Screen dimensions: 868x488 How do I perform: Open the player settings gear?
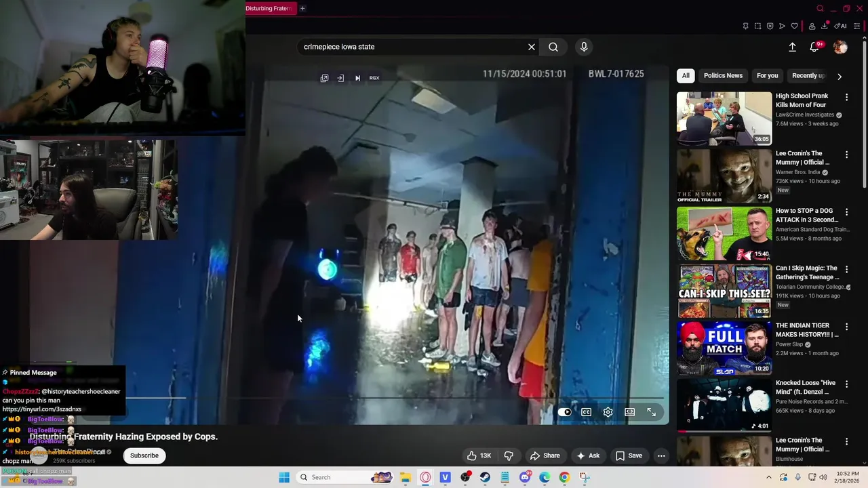[608, 412]
